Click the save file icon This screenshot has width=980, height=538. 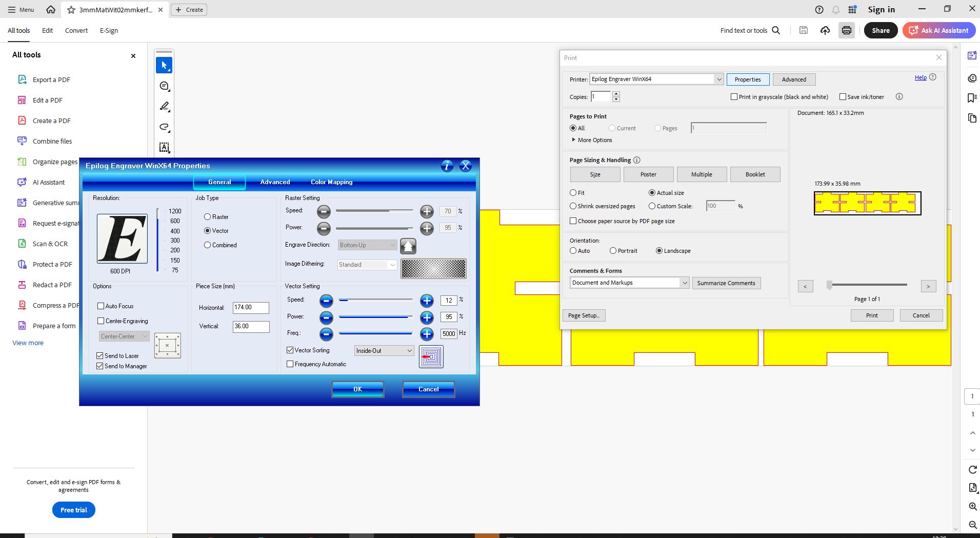click(804, 30)
